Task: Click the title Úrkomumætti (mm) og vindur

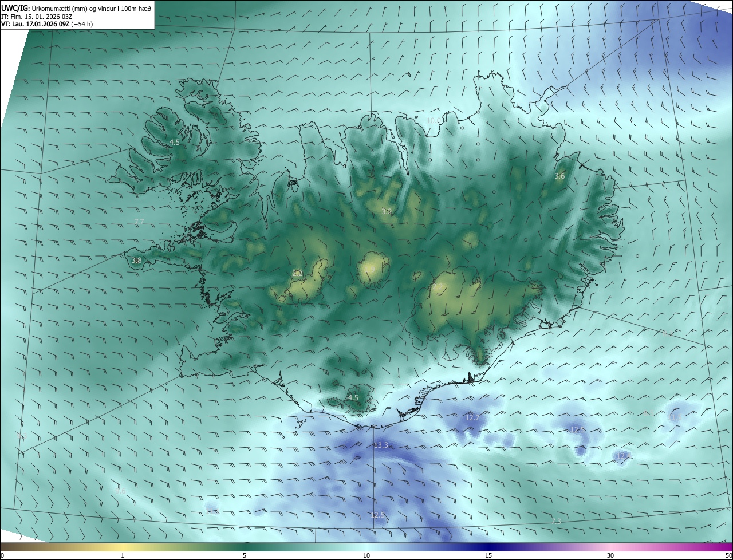Action: tap(74, 7)
